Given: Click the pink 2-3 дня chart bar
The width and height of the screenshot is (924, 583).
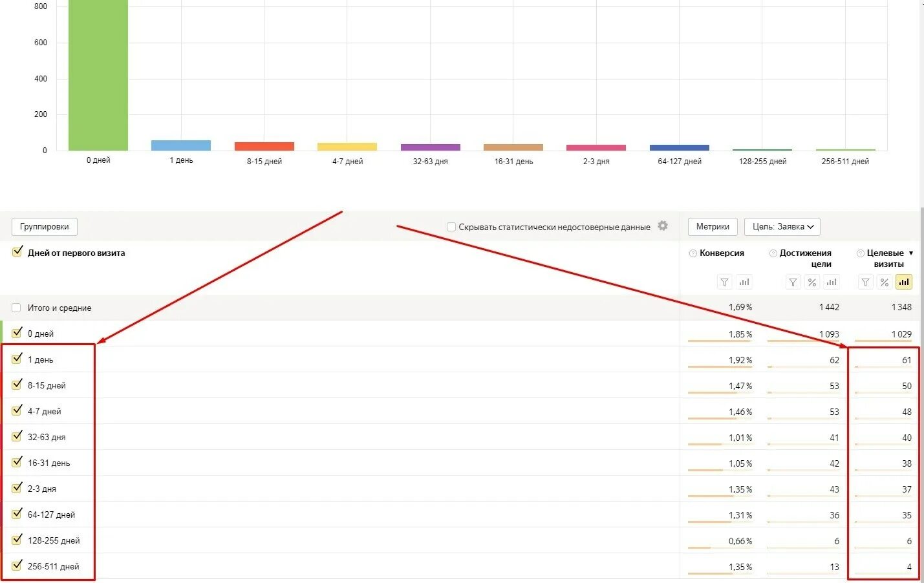Looking at the screenshot, I should [596, 147].
